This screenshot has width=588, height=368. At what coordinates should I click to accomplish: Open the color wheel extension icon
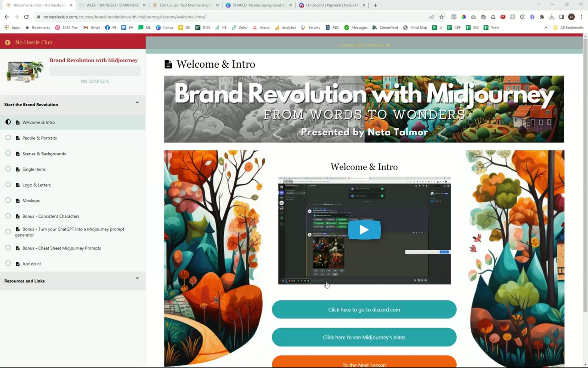click(x=464, y=17)
